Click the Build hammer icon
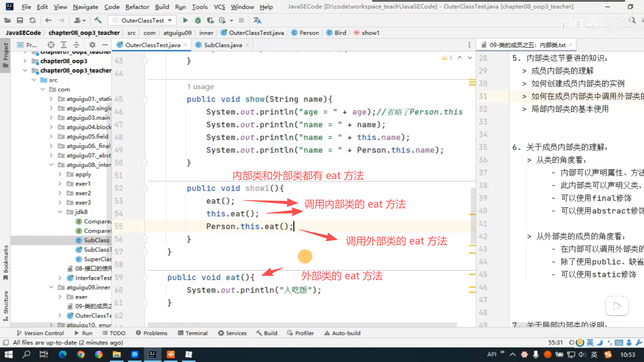Image resolution: width=644 pixels, height=362 pixels. (98, 20)
